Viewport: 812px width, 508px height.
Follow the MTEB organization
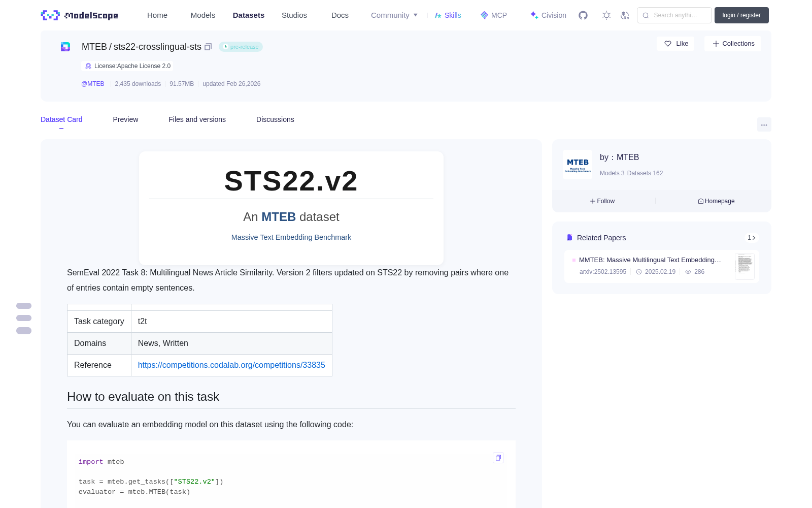tap(602, 201)
